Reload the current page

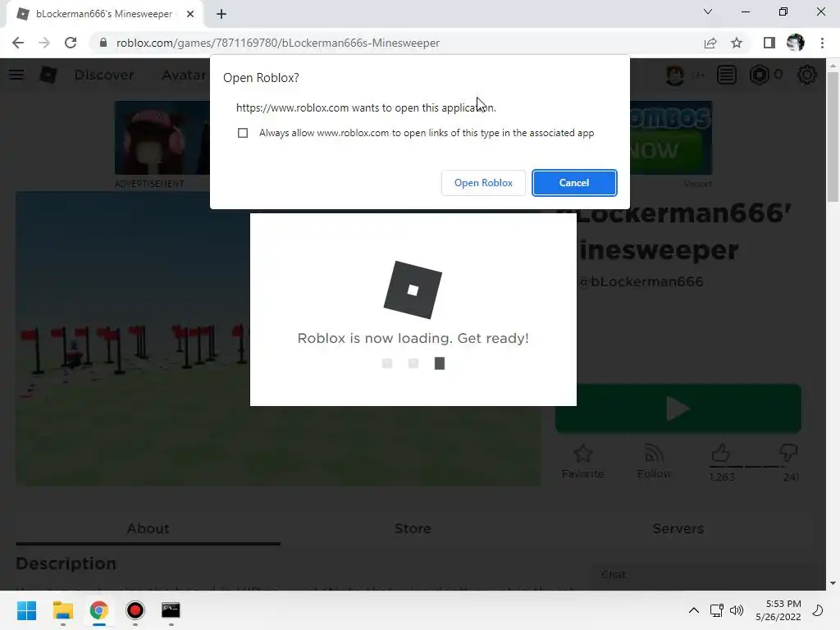(x=71, y=43)
